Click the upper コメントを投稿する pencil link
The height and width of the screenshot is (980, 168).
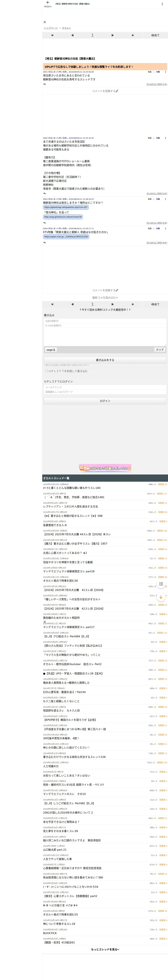[x=105, y=91]
